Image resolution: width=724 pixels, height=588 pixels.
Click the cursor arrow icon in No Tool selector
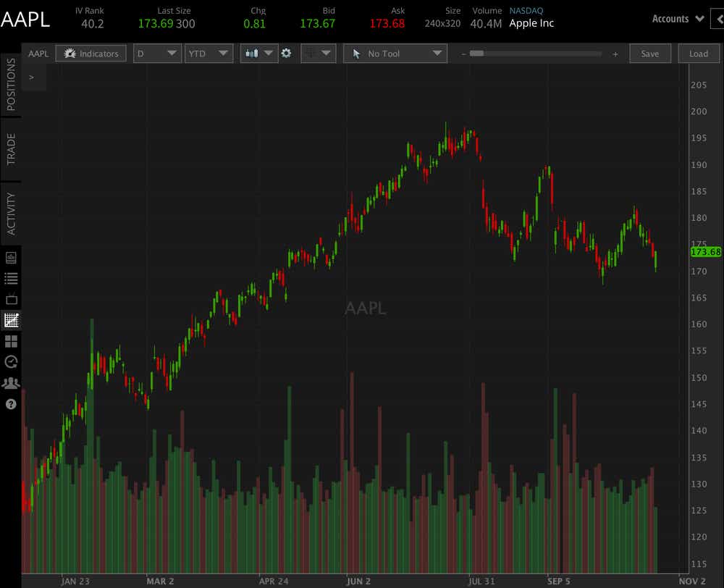coord(356,54)
